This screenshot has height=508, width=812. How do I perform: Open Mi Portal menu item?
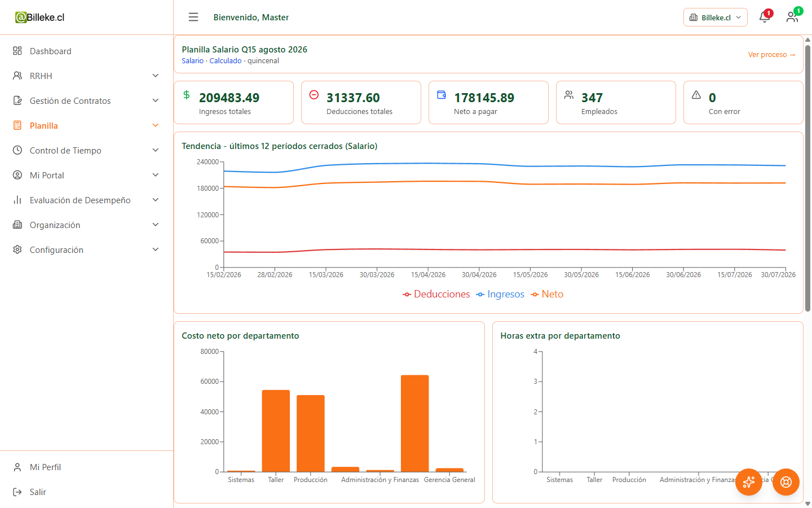tap(86, 175)
